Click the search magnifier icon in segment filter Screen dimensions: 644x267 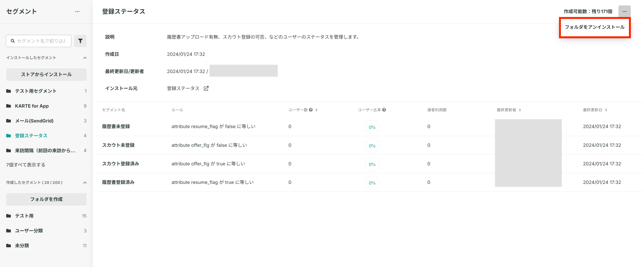pyautogui.click(x=13, y=41)
